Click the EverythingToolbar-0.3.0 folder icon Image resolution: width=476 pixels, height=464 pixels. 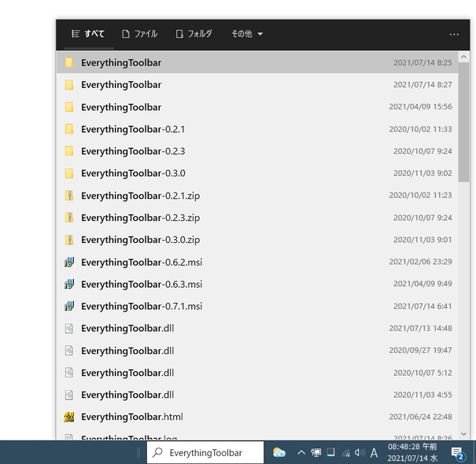tap(69, 173)
